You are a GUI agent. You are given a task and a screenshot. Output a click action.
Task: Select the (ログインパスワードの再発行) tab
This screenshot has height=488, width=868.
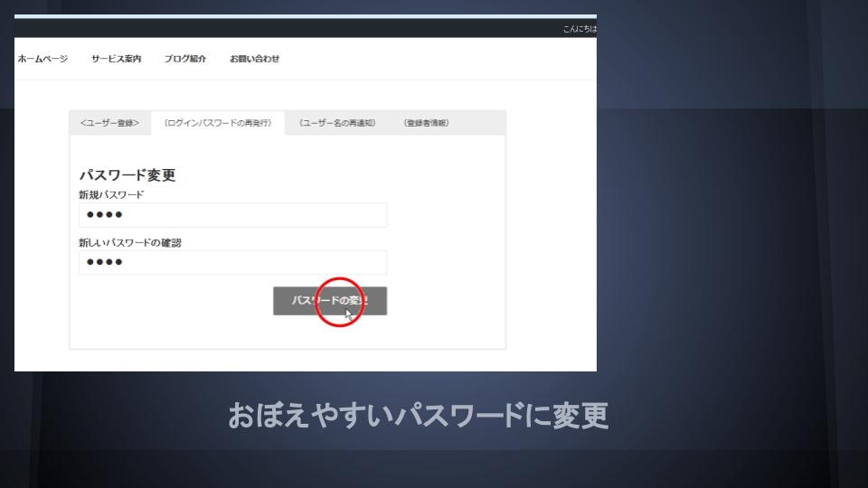218,123
